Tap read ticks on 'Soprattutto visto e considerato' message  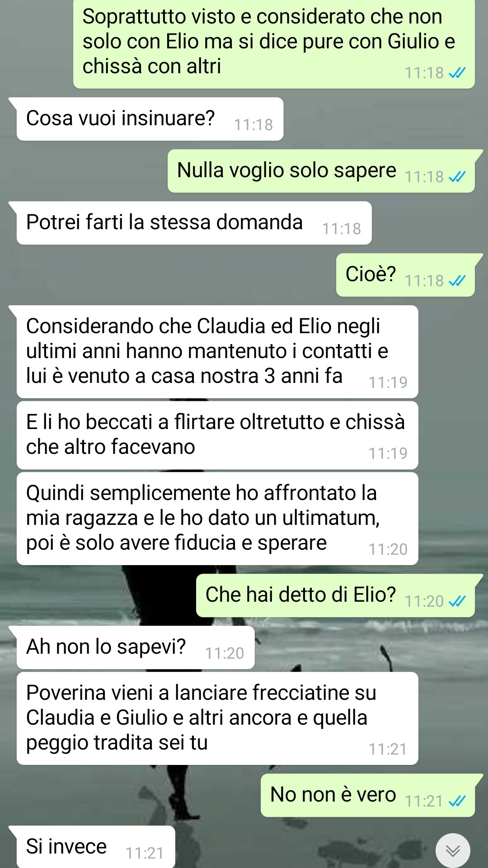click(457, 73)
